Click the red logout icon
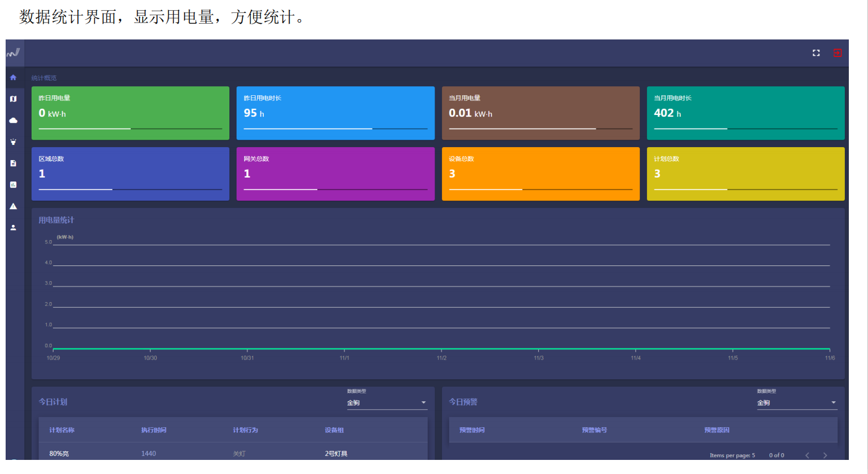This screenshot has height=474, width=868. (x=838, y=53)
